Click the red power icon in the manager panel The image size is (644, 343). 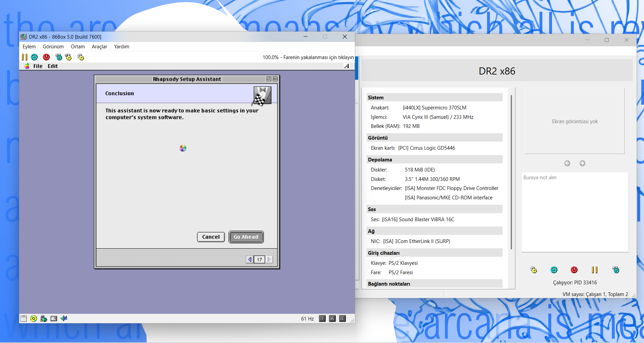574,270
